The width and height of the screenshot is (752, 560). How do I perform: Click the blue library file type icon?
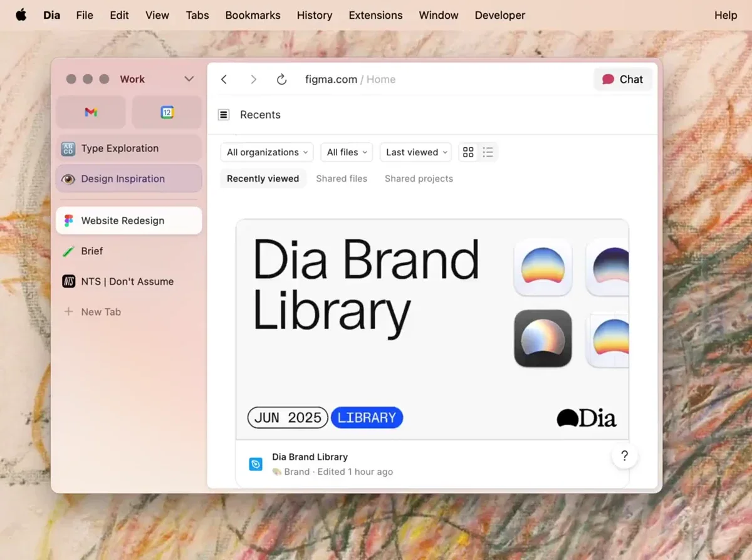(256, 464)
